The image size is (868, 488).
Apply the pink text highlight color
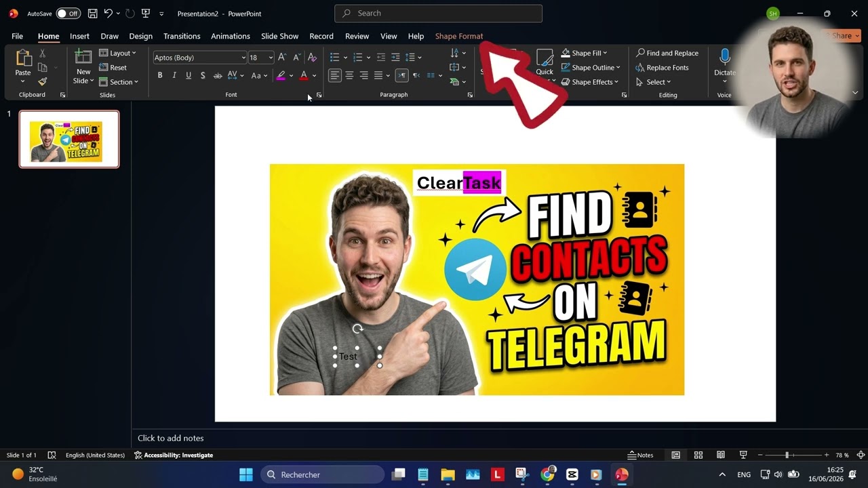[281, 75]
